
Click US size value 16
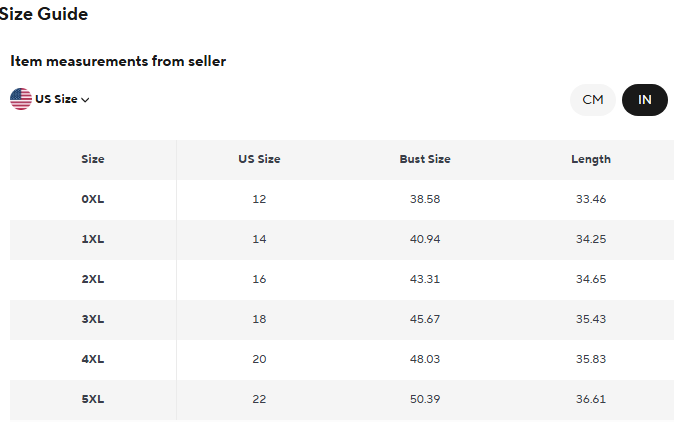point(259,279)
